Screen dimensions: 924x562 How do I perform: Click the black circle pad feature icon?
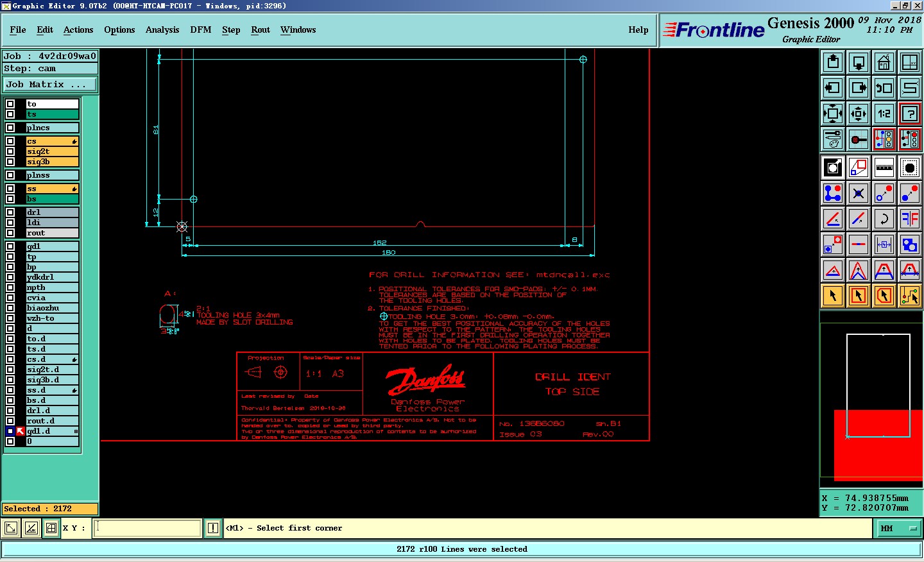click(910, 167)
